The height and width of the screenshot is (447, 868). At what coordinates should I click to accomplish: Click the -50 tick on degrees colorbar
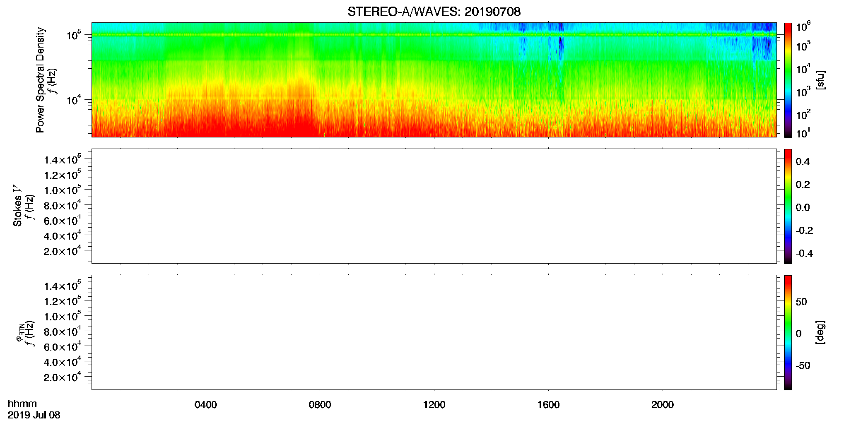803,366
